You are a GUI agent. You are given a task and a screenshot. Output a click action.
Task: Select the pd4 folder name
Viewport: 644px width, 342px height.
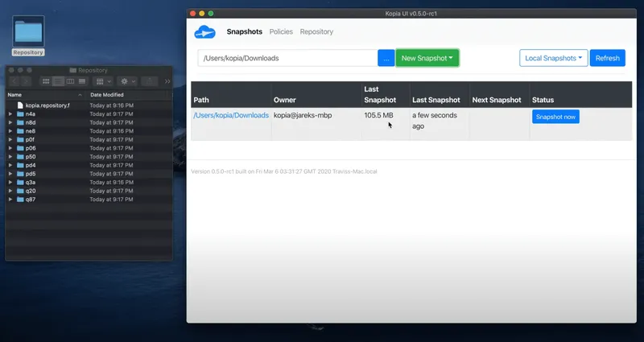(x=31, y=166)
